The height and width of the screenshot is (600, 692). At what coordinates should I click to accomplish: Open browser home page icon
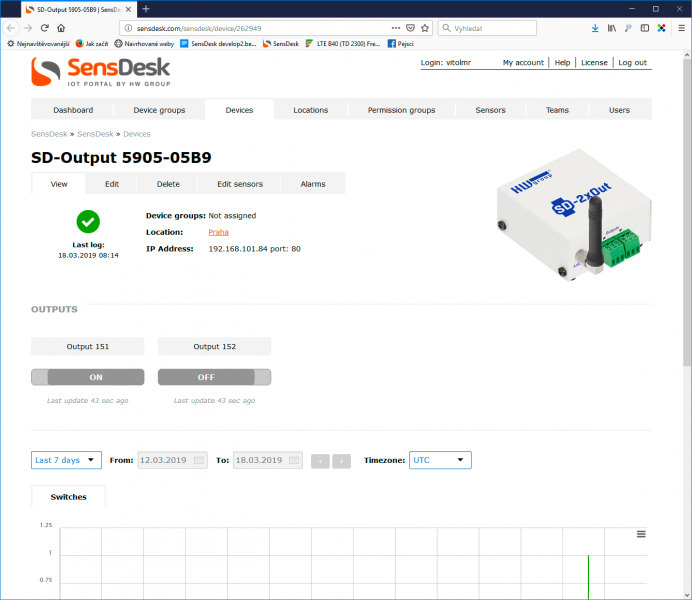point(61,28)
